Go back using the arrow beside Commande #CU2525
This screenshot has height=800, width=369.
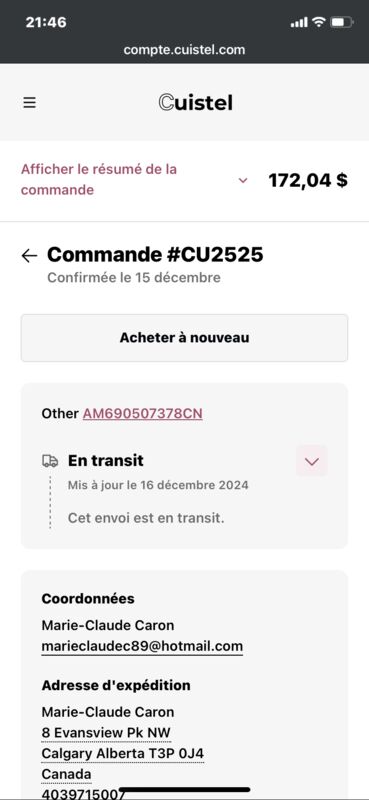30,256
